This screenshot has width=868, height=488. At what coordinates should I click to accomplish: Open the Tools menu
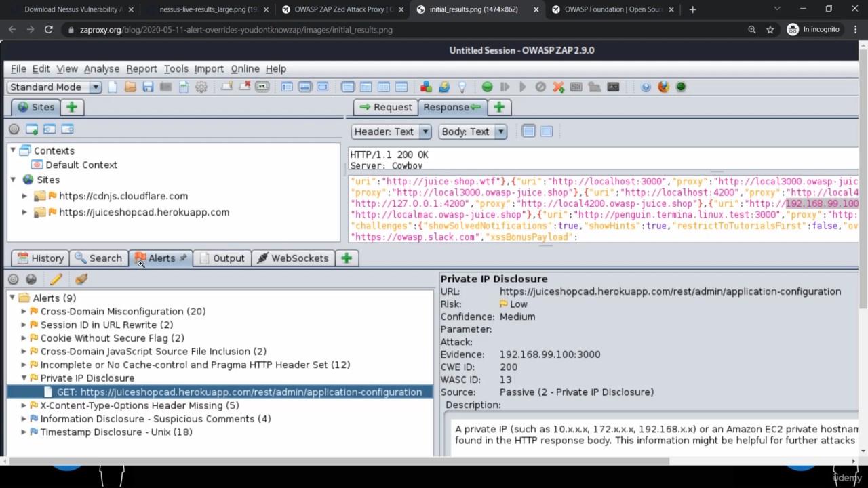point(176,68)
